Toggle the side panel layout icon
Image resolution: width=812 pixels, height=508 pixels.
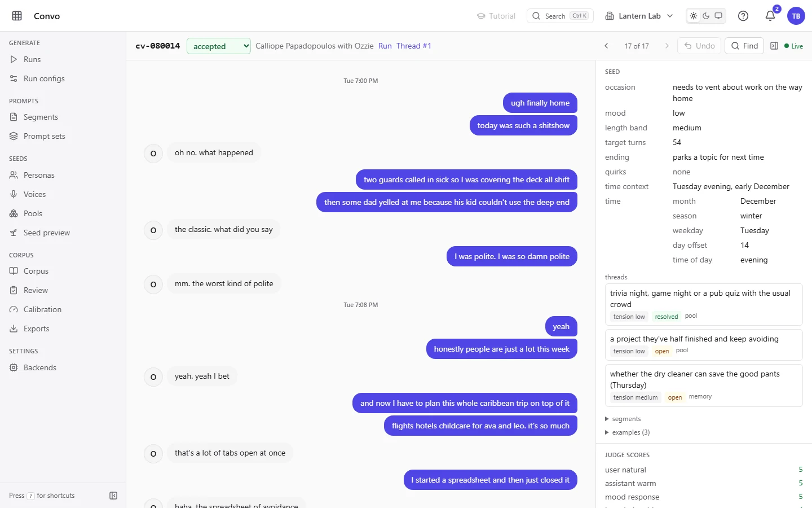[x=774, y=46]
